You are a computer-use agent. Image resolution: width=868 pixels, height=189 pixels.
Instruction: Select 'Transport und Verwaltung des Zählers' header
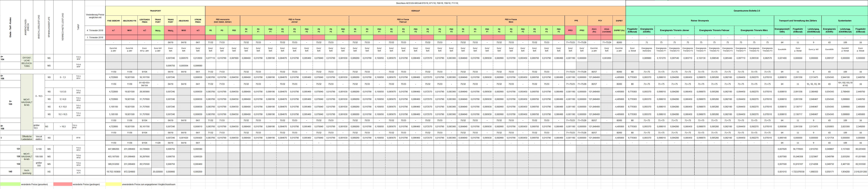point(798,21)
